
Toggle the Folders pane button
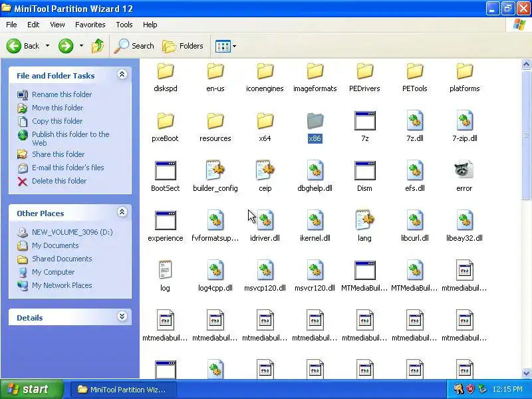[x=183, y=46]
